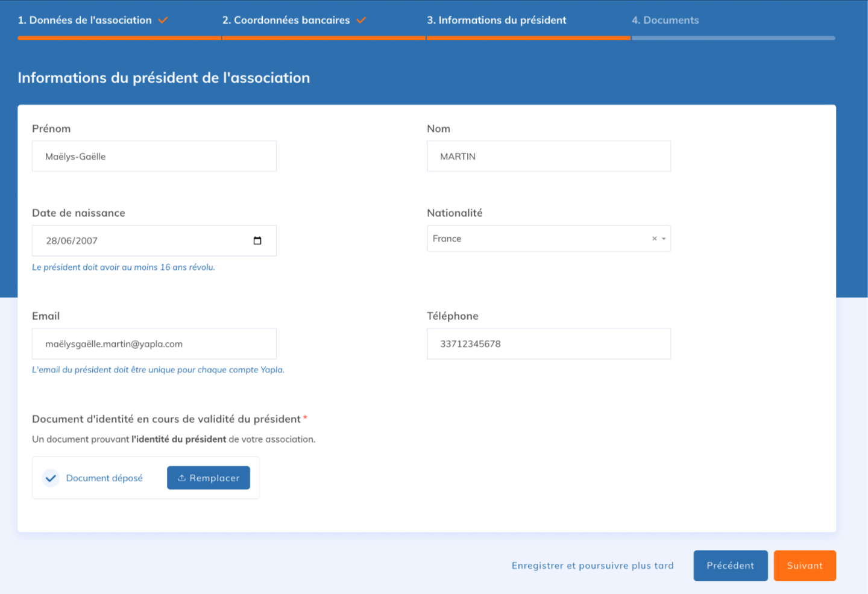Viewport: 868px width, 594px height.
Task: Go to step 2 Coordonnées bancaires
Action: [x=286, y=20]
